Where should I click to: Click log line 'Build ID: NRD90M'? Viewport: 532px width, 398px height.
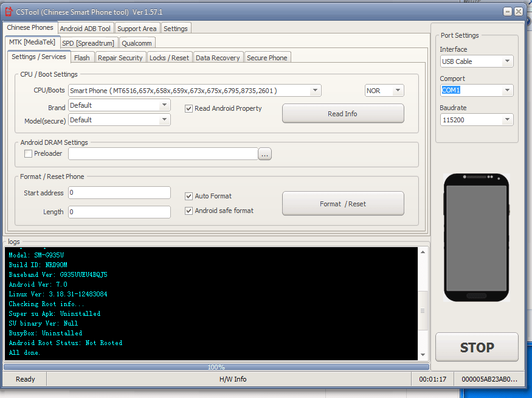point(38,265)
